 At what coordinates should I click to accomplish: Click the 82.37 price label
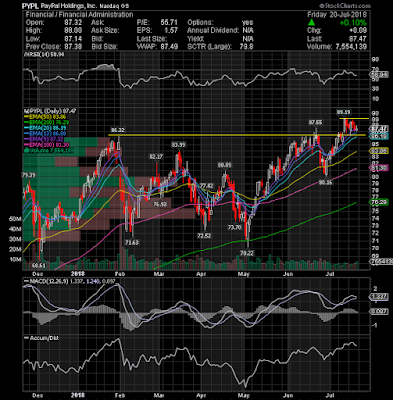pos(156,157)
